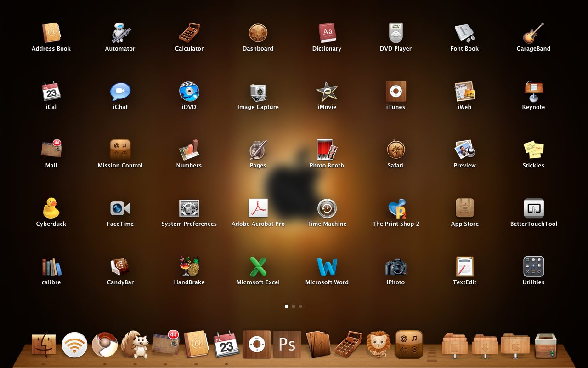This screenshot has width=588, height=368.
Task: Open the Utilities folder
Action: 534,266
